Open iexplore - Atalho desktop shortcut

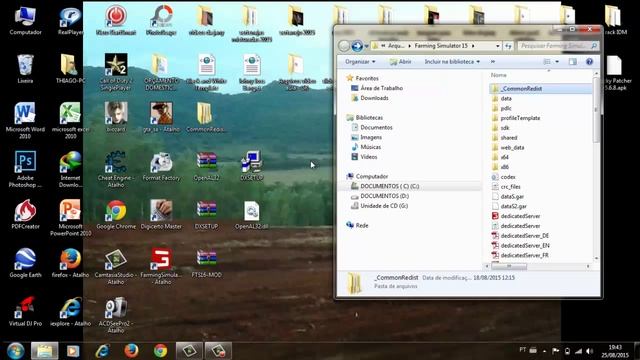(70, 311)
